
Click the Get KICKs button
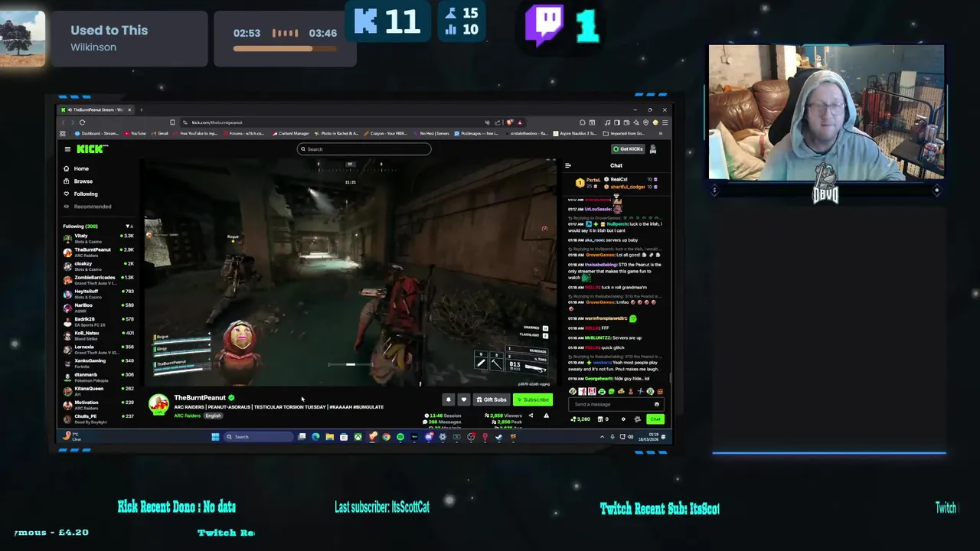point(628,149)
